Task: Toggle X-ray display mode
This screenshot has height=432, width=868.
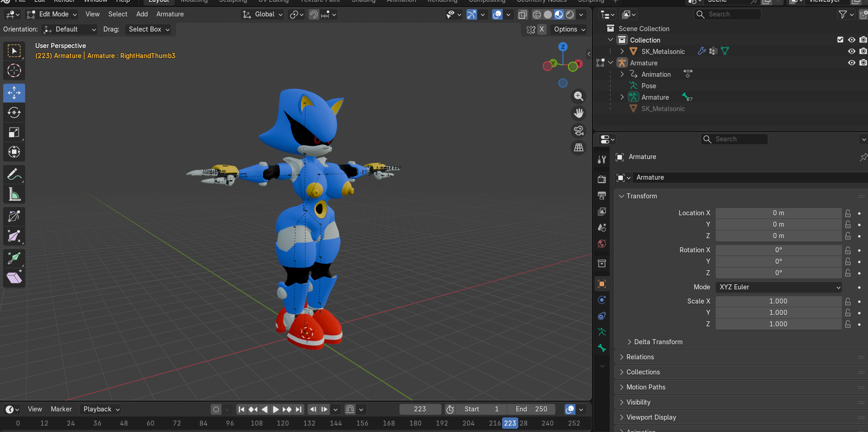Action: [523, 15]
